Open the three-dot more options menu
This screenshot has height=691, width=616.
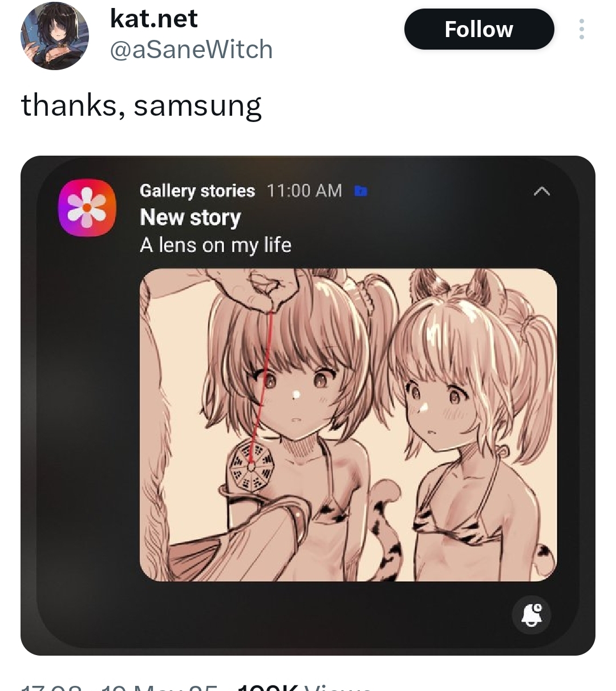click(581, 29)
